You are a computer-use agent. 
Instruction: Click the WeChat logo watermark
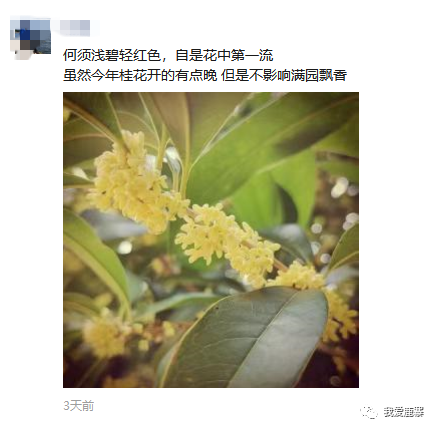(x=370, y=412)
